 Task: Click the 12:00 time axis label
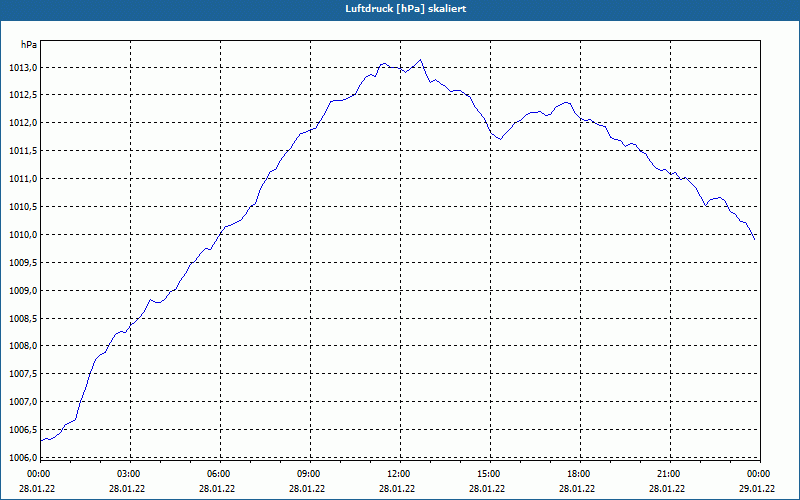pos(398,474)
